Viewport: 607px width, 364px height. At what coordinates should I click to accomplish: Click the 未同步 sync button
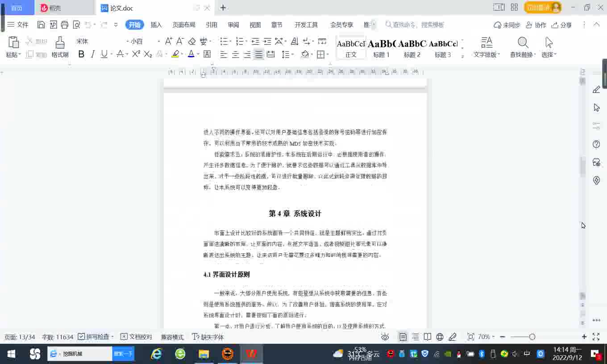(x=507, y=25)
